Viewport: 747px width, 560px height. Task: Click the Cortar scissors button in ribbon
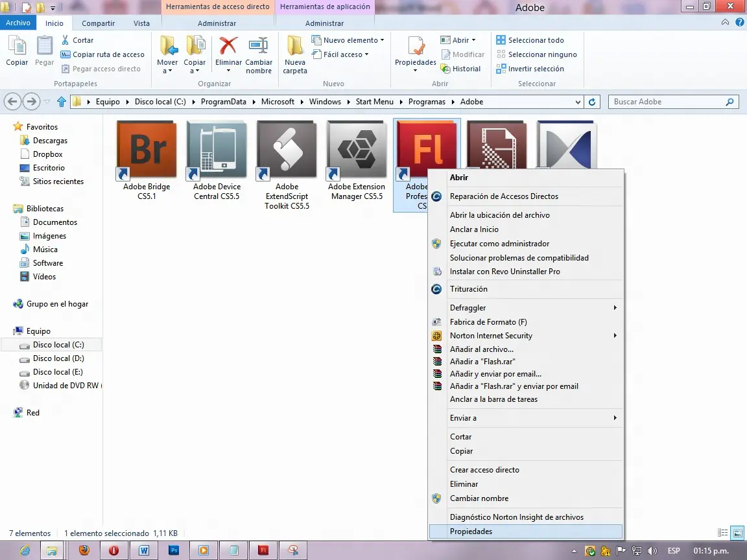coord(77,40)
